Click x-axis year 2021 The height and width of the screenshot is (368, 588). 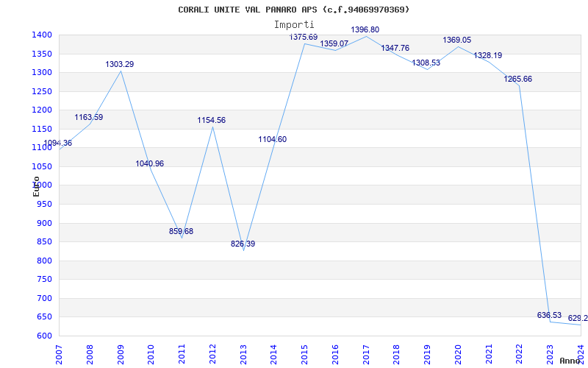489,355
